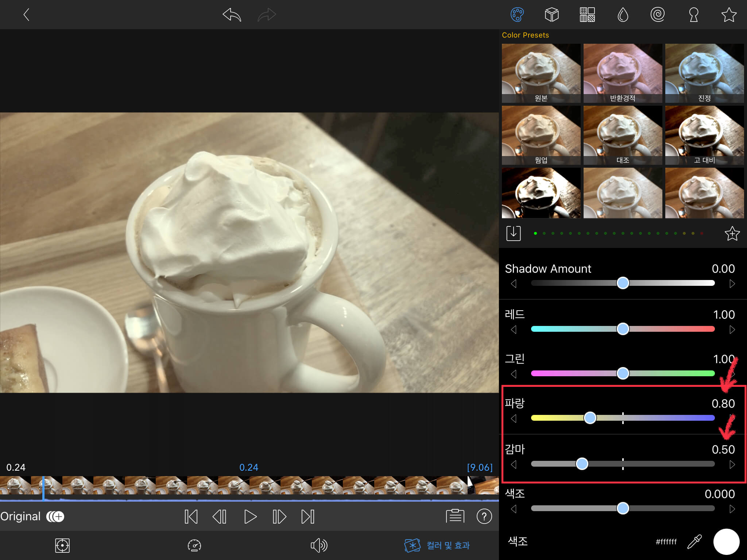Switch to 컬러 및 효과 tab

437,545
